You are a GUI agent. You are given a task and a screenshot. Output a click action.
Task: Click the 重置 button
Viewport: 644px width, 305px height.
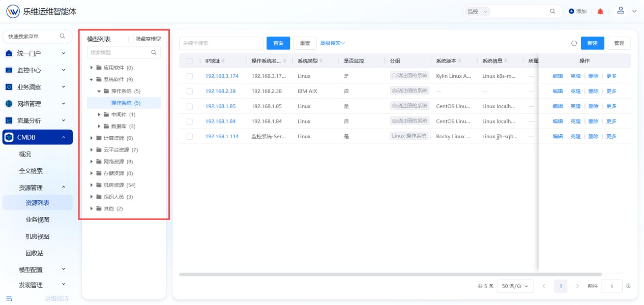305,43
